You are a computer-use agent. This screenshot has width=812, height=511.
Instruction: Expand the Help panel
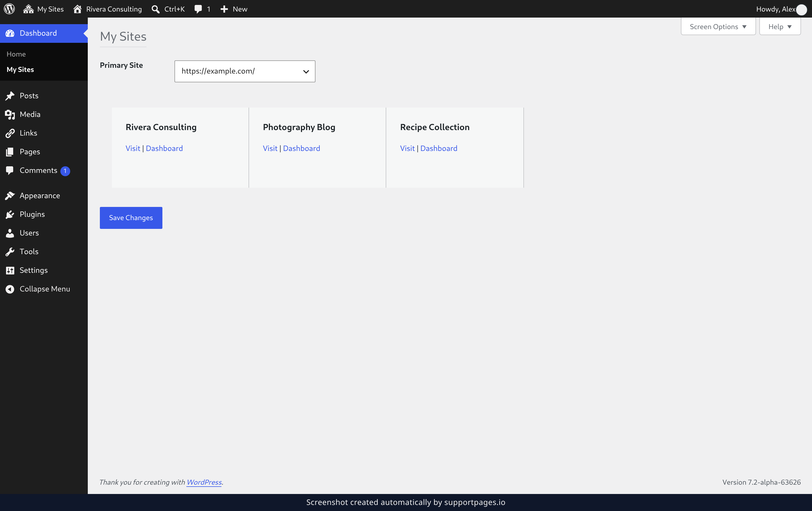[780, 27]
